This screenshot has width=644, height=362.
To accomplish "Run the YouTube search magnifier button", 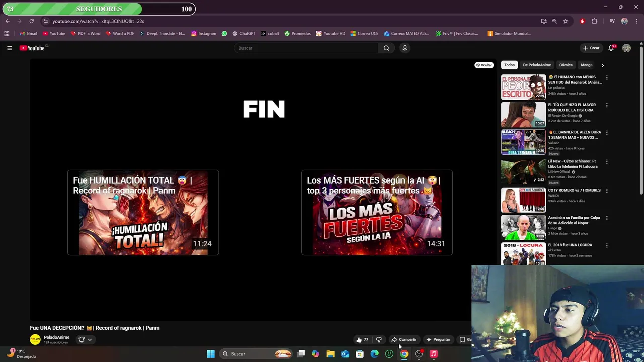I will point(386,48).
